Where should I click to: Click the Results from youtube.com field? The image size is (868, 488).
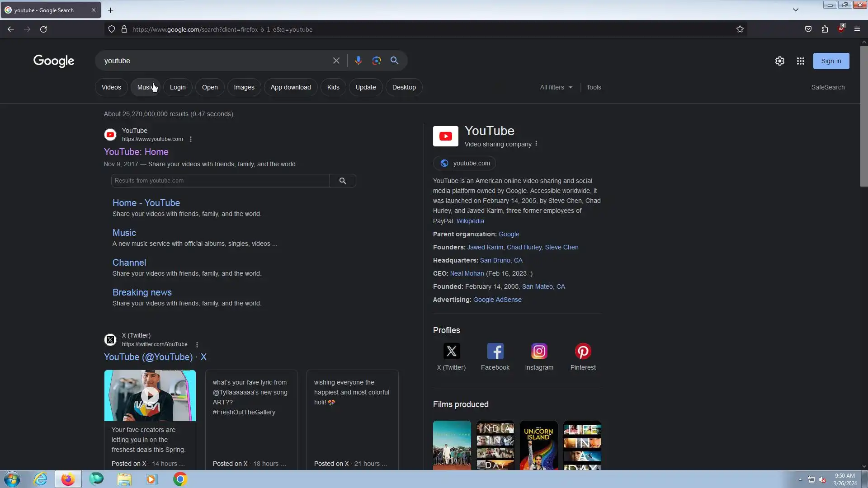pos(220,181)
